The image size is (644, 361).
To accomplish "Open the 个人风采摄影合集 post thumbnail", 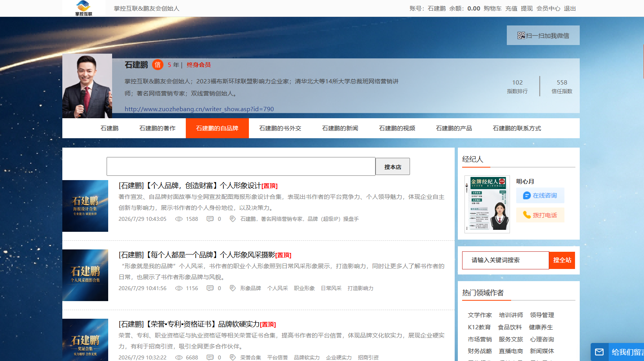I will tap(85, 275).
